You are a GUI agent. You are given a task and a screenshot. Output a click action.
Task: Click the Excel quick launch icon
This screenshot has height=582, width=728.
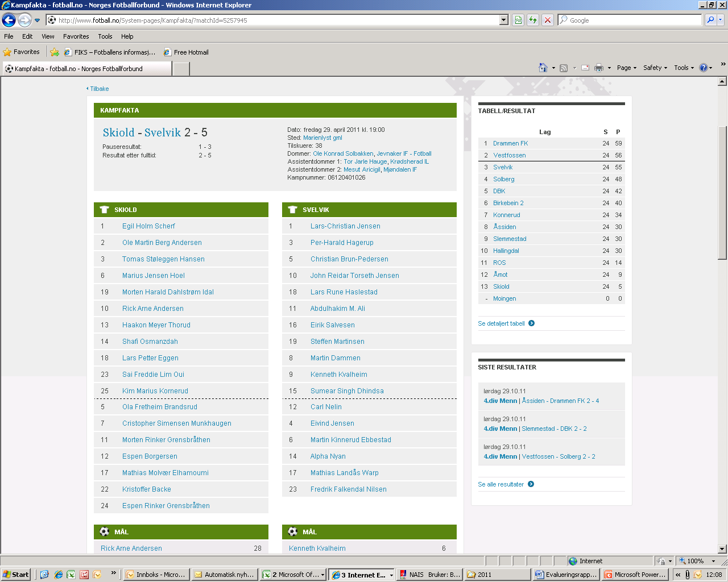pyautogui.click(x=71, y=575)
